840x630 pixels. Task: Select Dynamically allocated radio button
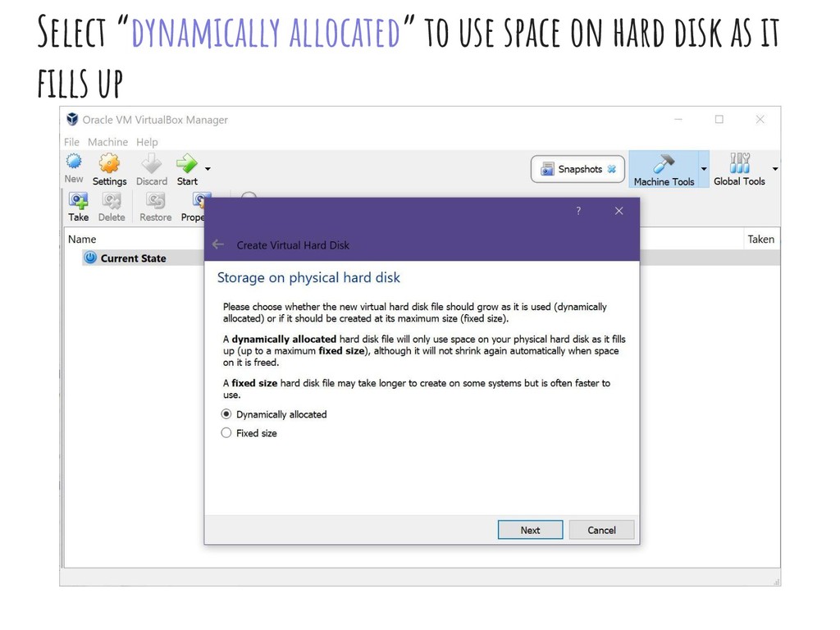point(226,414)
